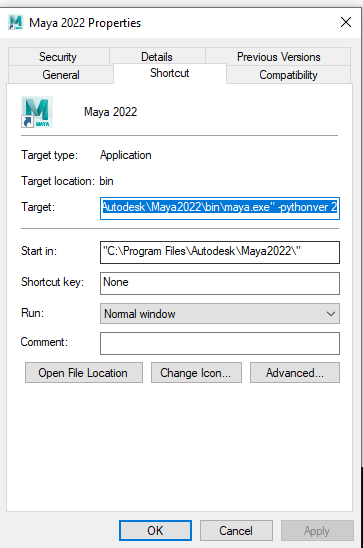Click the 'Maya 2022 Properties' window title
The width and height of the screenshot is (363, 548).
click(85, 23)
